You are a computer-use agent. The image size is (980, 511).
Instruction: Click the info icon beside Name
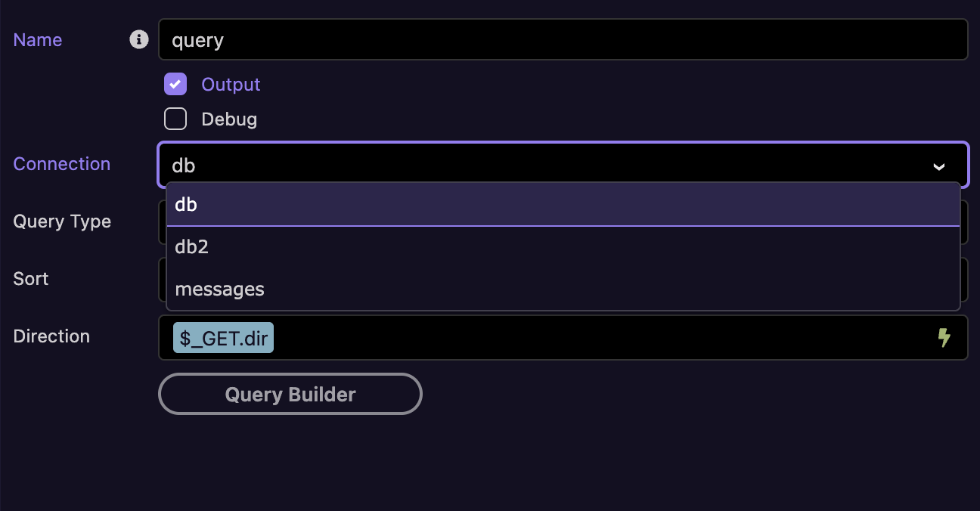139,39
